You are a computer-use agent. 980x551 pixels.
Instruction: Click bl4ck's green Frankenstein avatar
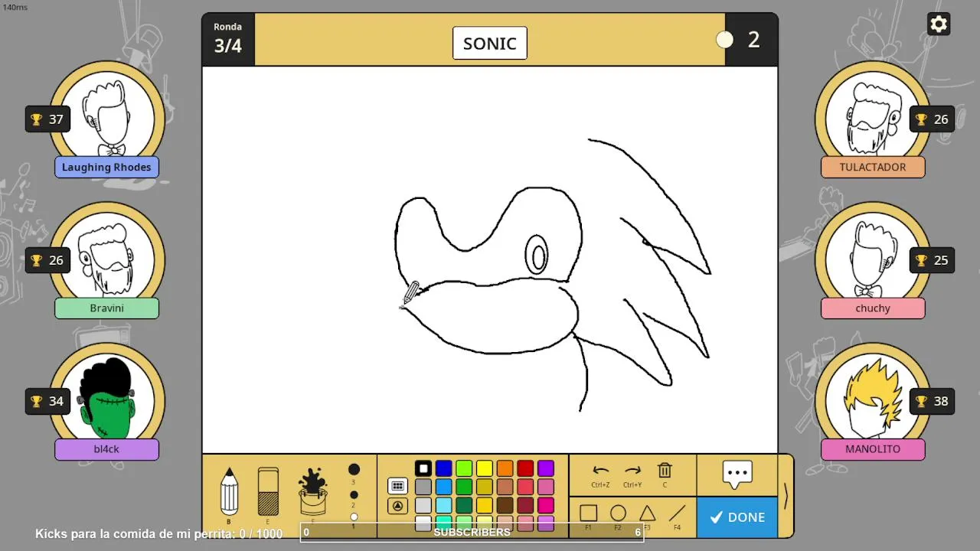pos(106,398)
